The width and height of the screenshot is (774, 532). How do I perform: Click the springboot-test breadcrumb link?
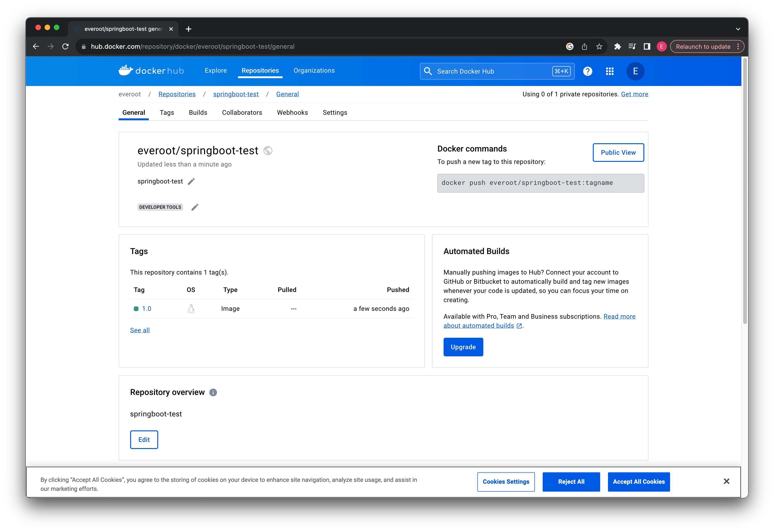236,94
